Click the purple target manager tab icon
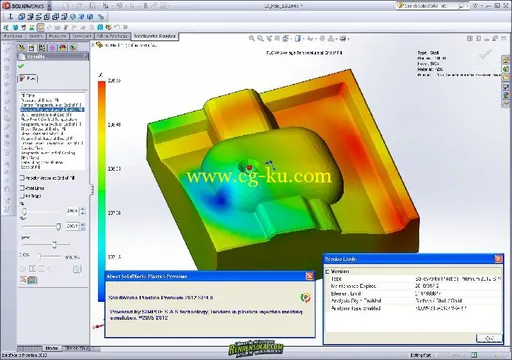Viewport: 512px width, 360px height. [52, 48]
